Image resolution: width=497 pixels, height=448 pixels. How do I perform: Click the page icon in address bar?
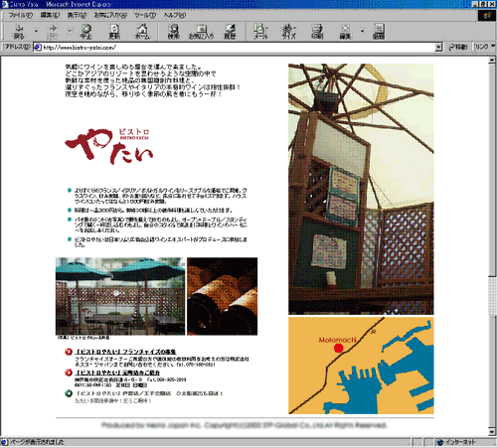point(38,48)
